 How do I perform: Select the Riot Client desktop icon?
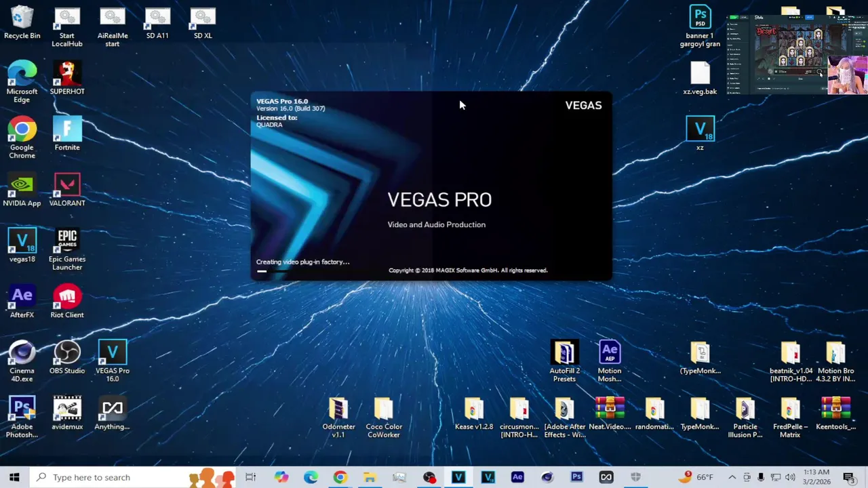click(x=67, y=302)
